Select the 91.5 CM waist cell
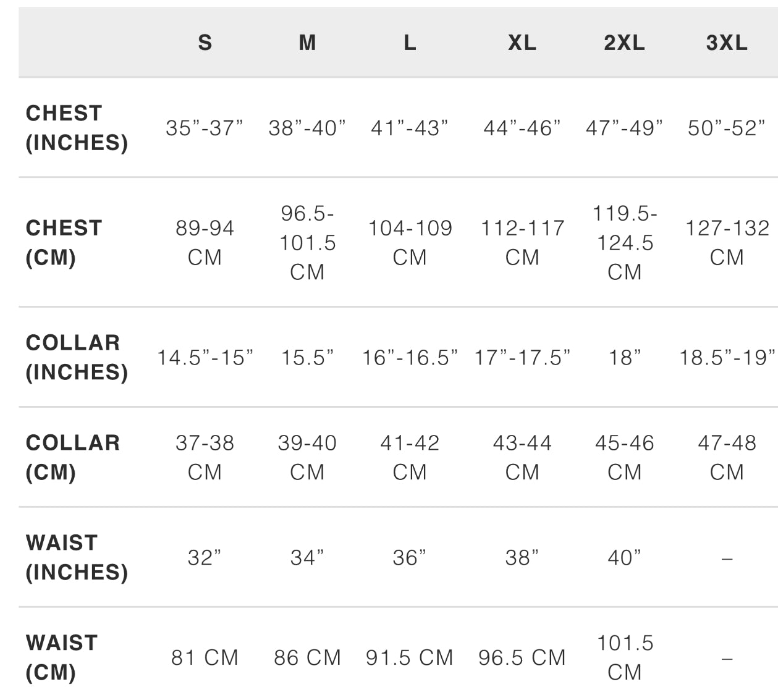The image size is (778, 700). point(410,657)
